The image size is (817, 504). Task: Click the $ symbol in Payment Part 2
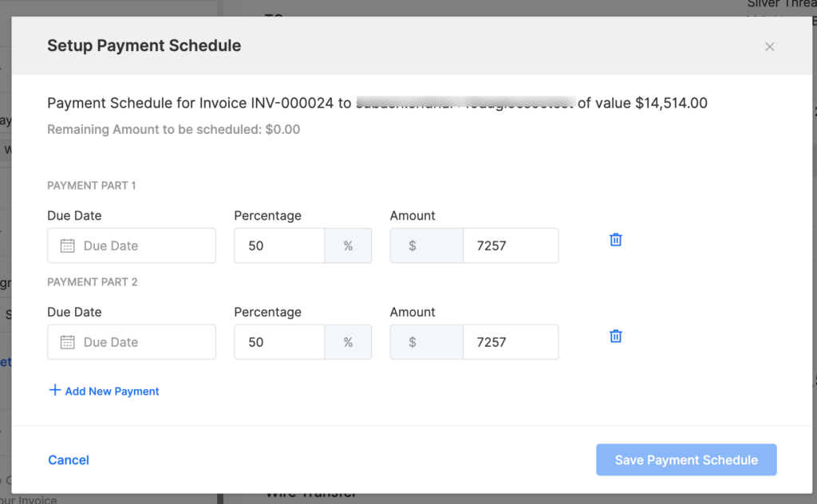(x=412, y=342)
